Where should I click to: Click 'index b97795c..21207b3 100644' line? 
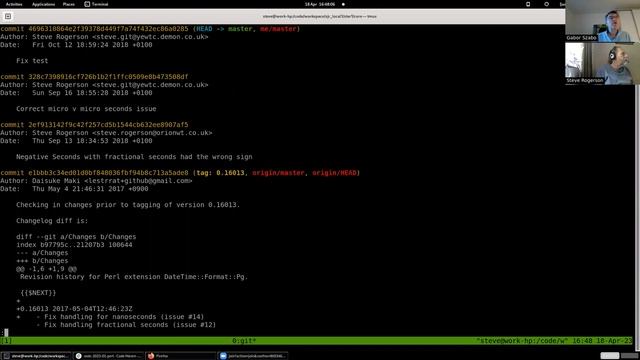pyautogui.click(x=74, y=245)
